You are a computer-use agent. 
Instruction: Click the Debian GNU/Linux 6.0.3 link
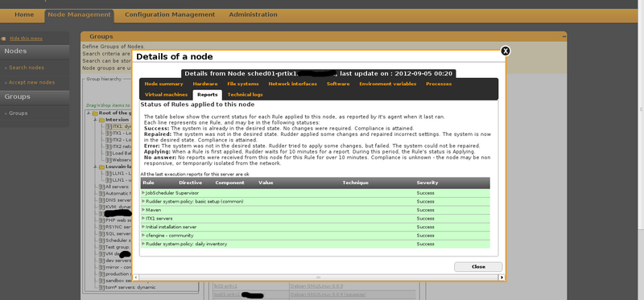coord(316,286)
